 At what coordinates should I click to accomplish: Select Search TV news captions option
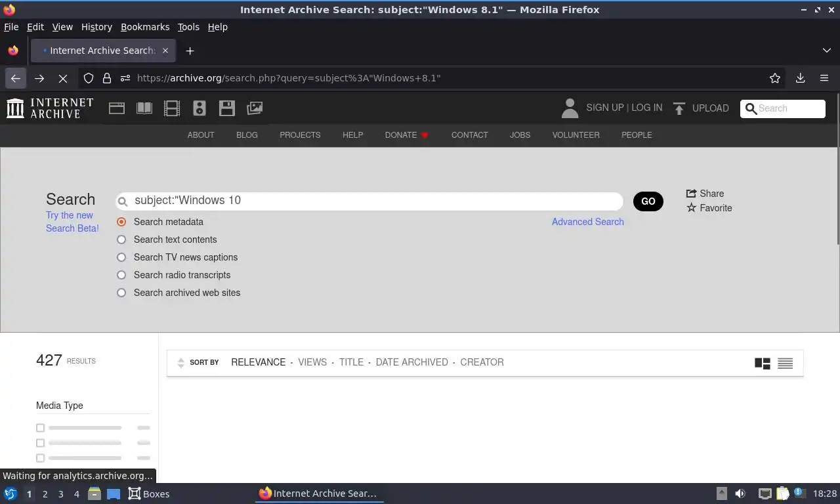coord(121,257)
